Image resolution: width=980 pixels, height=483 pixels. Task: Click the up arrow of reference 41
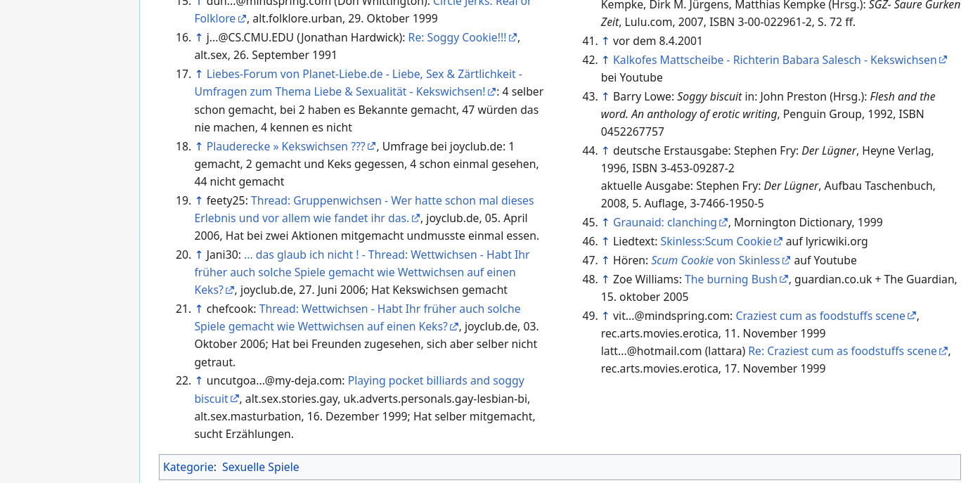(x=605, y=41)
